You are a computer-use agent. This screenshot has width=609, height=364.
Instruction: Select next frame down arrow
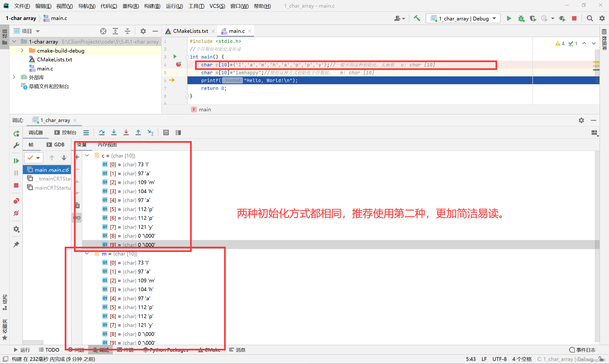64,158
